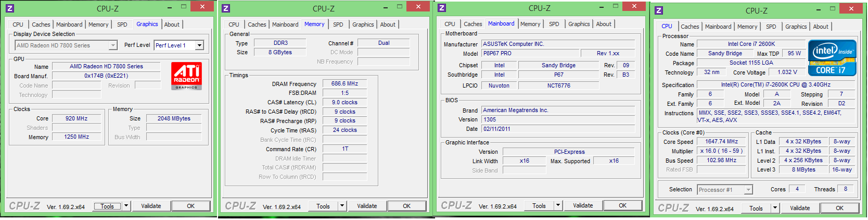Image resolution: width=868 pixels, height=220 pixels.
Task: Open Graphics tab in Memory window
Action: point(363,25)
